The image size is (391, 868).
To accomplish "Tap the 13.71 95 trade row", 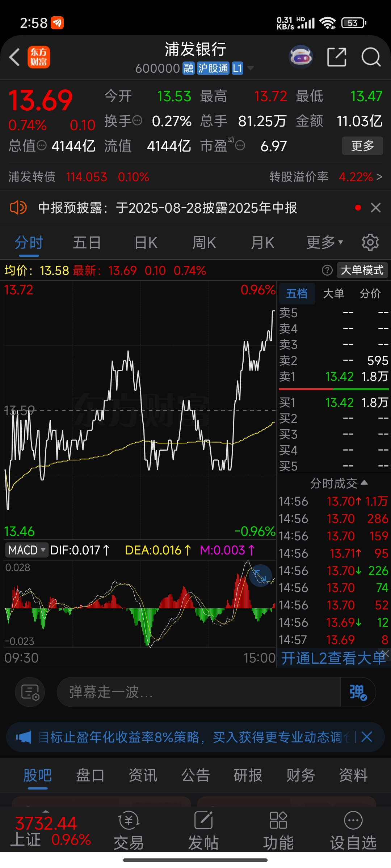I will tap(333, 553).
